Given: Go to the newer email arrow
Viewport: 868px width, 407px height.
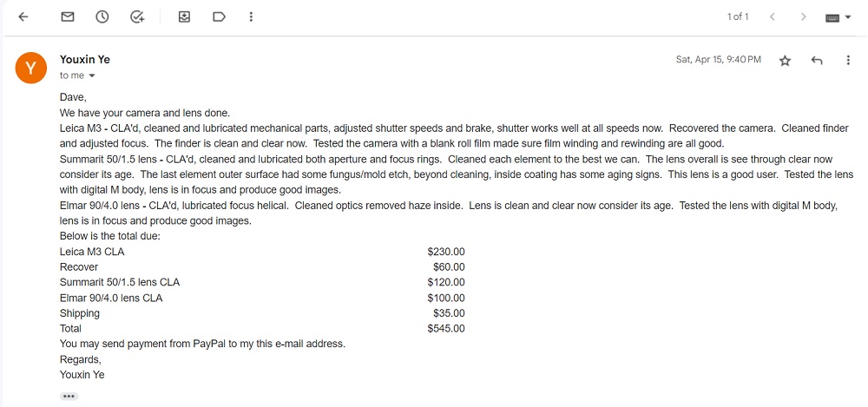Looking at the screenshot, I should pos(773,16).
